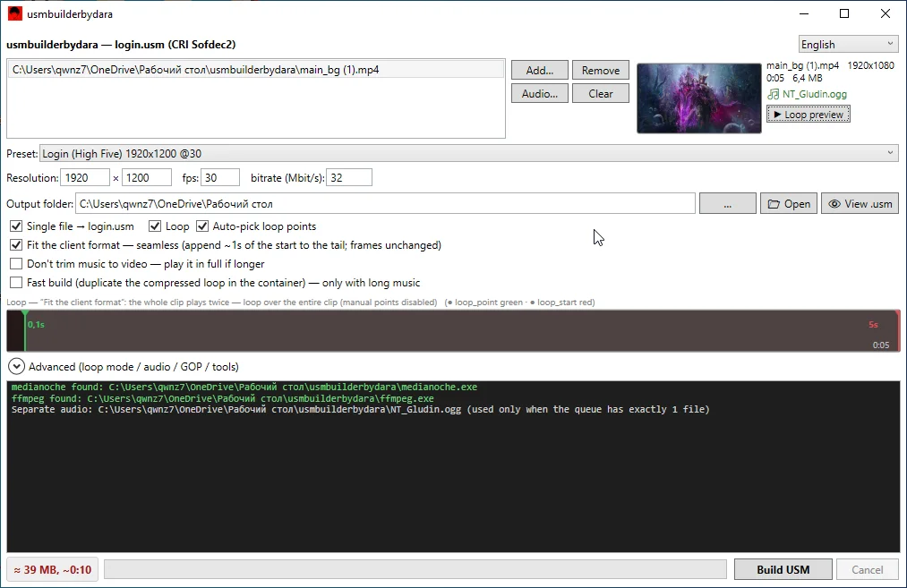Start conversion with Build USM
The image size is (907, 588).
tap(783, 569)
